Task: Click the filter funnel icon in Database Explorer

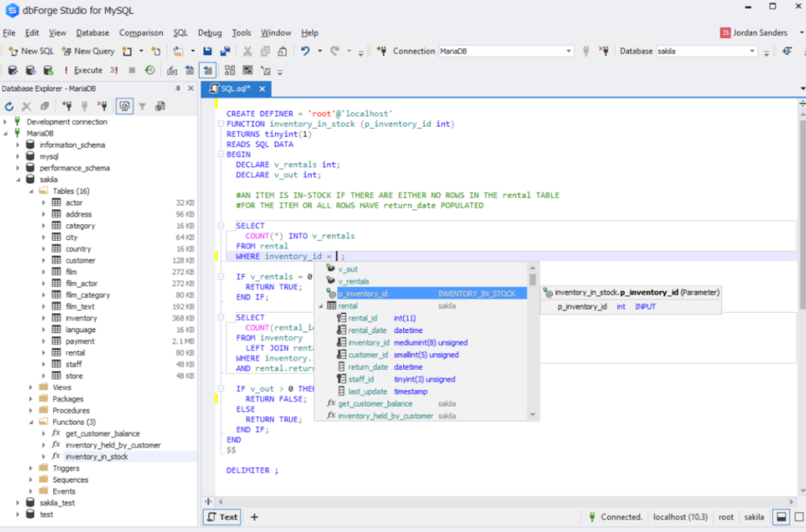Action: [x=142, y=106]
